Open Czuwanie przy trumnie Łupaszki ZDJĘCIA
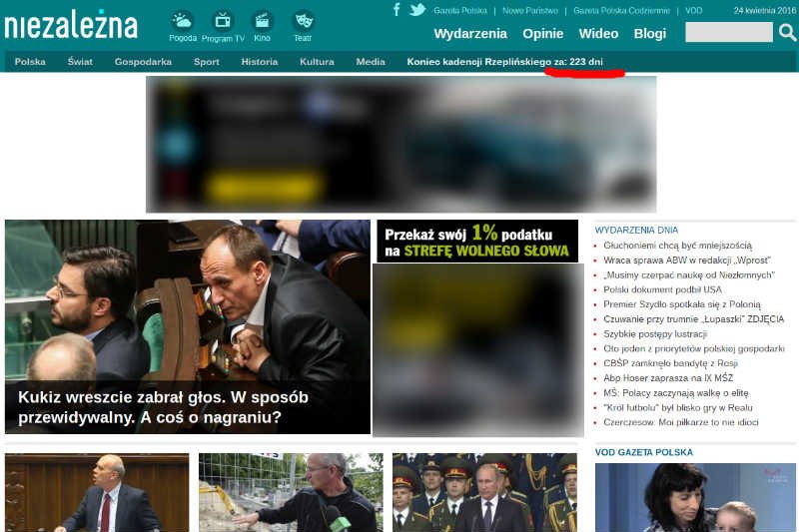The width and height of the screenshot is (799, 532). point(693,319)
